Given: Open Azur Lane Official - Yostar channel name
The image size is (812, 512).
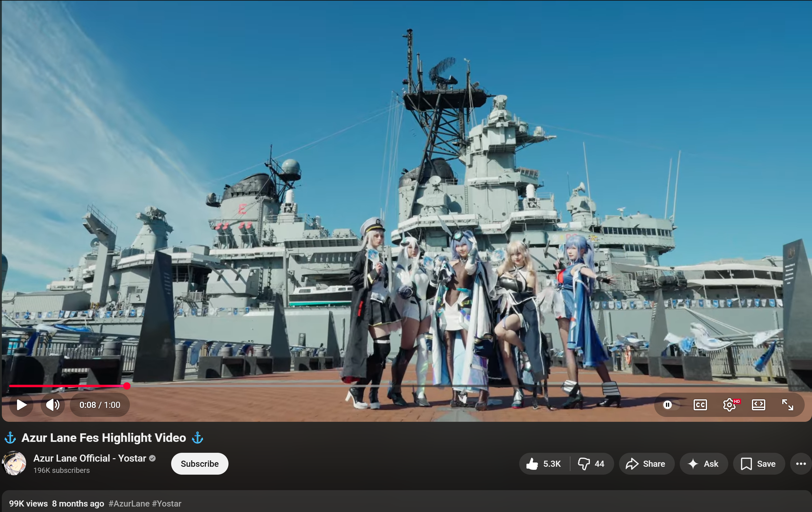Looking at the screenshot, I should [90, 458].
